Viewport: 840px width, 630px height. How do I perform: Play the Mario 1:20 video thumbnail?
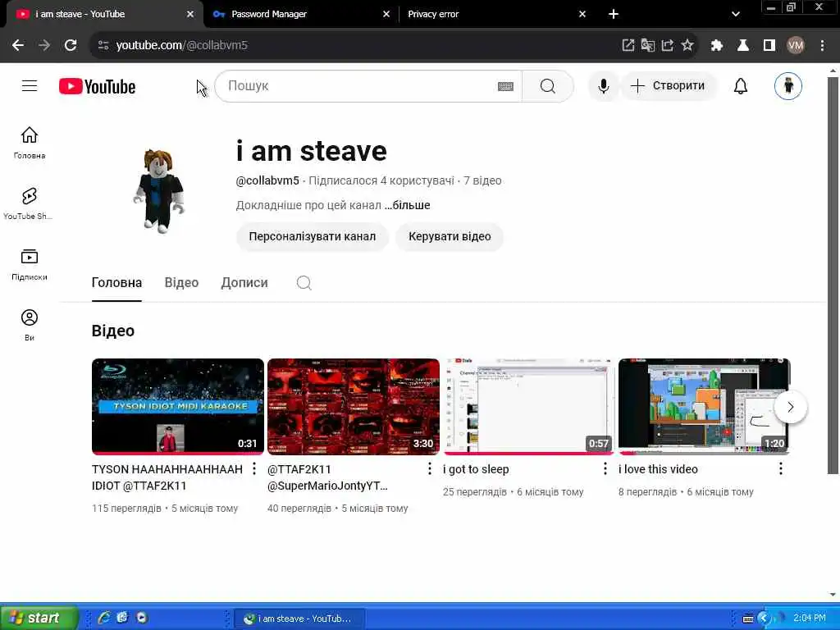(704, 407)
